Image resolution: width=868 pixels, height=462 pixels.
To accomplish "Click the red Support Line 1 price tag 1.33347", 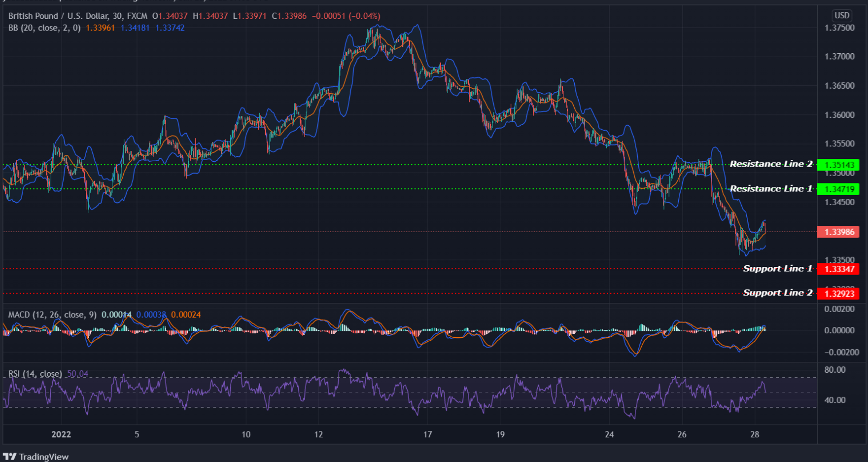I will click(840, 269).
